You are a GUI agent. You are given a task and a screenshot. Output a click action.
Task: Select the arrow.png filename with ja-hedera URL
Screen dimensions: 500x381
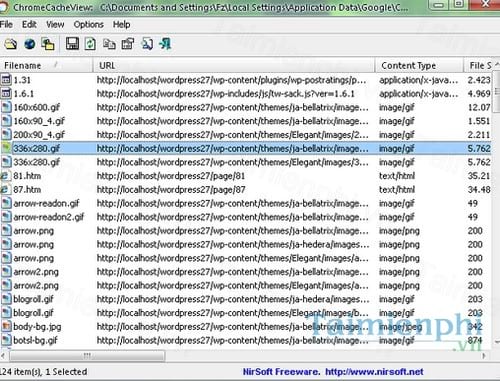(33, 244)
